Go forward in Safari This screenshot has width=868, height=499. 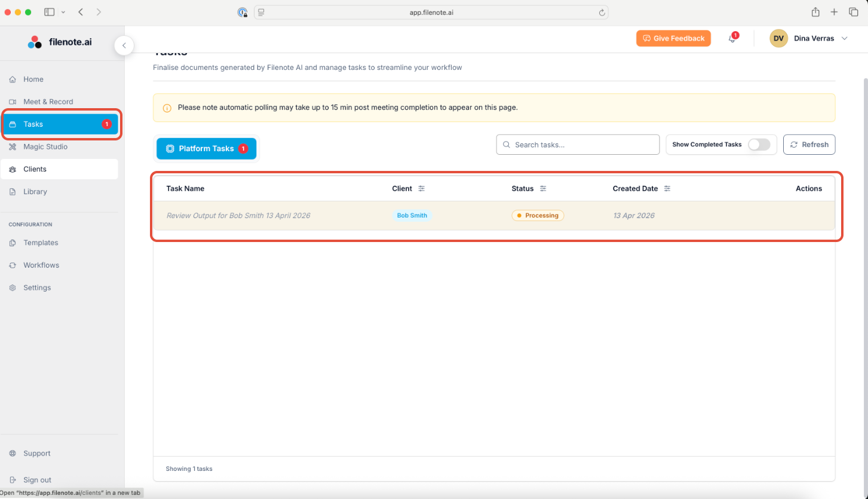click(x=99, y=12)
